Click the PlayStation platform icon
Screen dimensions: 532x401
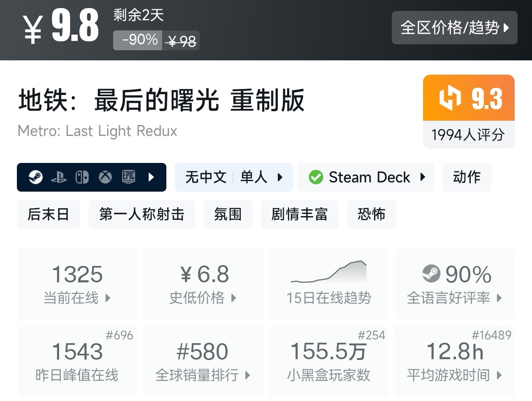(x=59, y=177)
